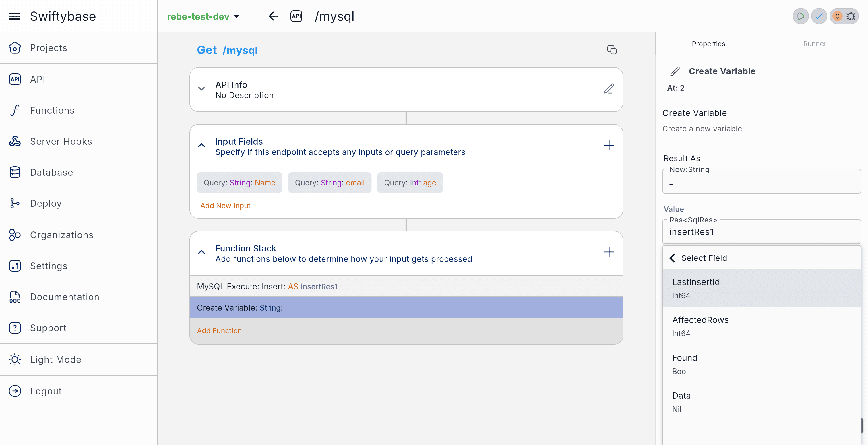Go back using the Select Field chevron

pyautogui.click(x=672, y=258)
